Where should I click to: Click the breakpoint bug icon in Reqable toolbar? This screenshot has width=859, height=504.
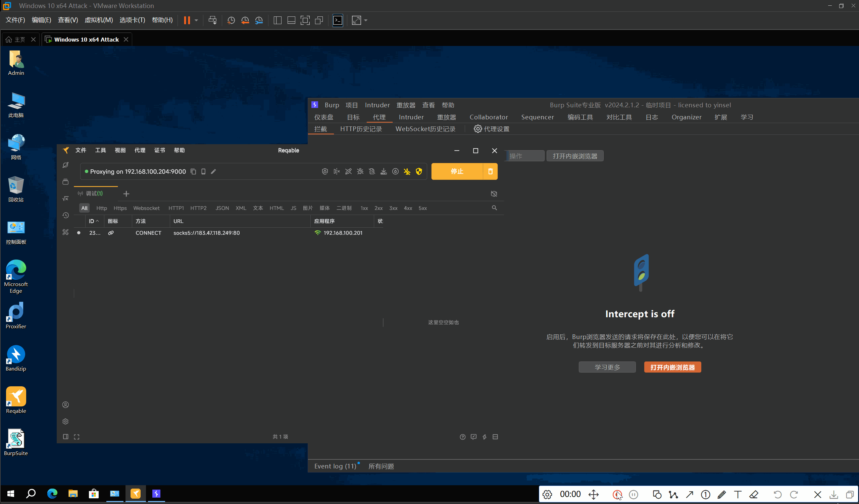click(360, 172)
